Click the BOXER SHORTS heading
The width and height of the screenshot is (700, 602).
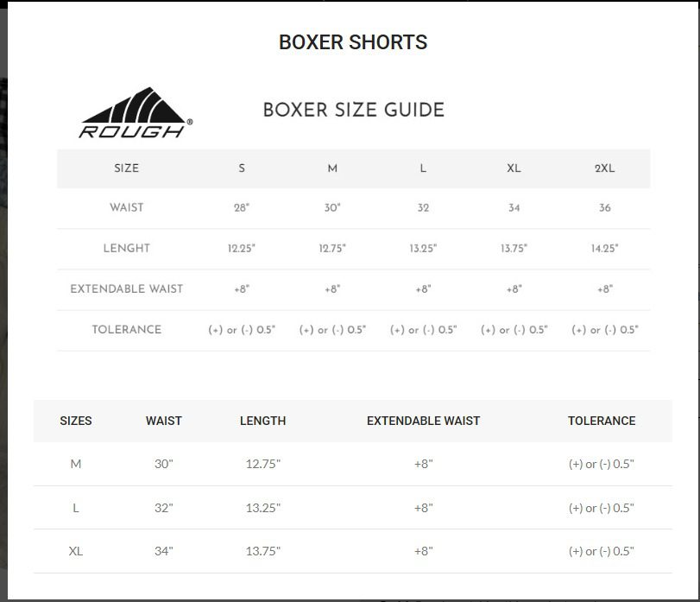coord(353,42)
